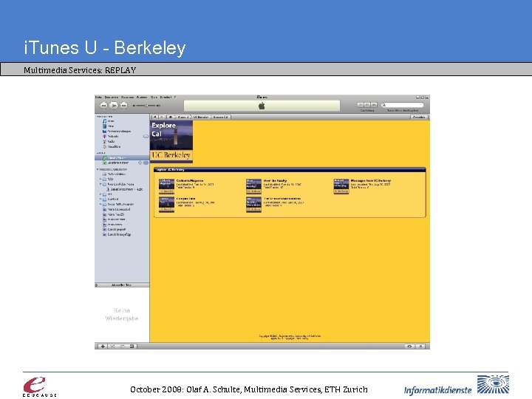The height and width of the screenshot is (399, 532).
Task: Open the Erweitert menu
Action: click(x=166, y=97)
